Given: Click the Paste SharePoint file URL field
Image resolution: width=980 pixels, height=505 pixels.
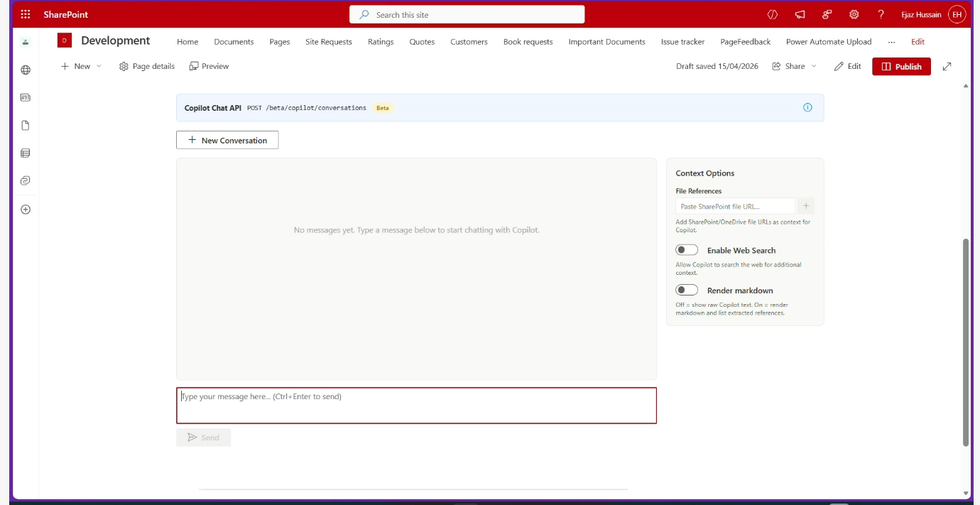Looking at the screenshot, I should pyautogui.click(x=735, y=206).
